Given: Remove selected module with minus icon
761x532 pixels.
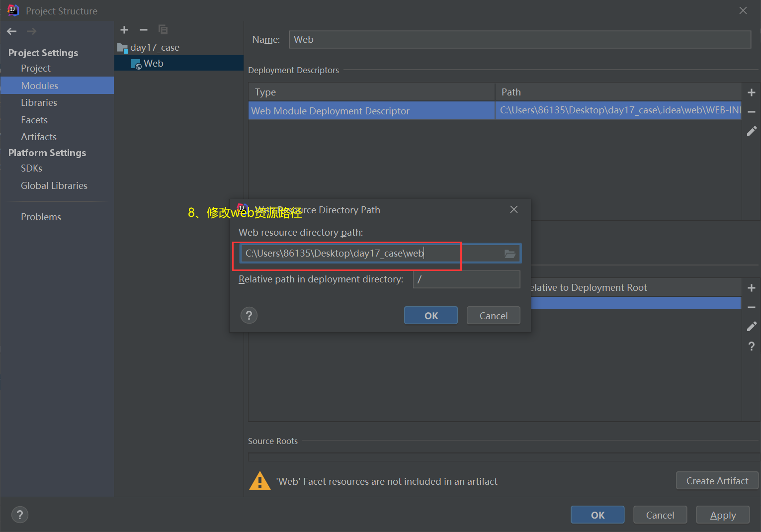Looking at the screenshot, I should (144, 30).
